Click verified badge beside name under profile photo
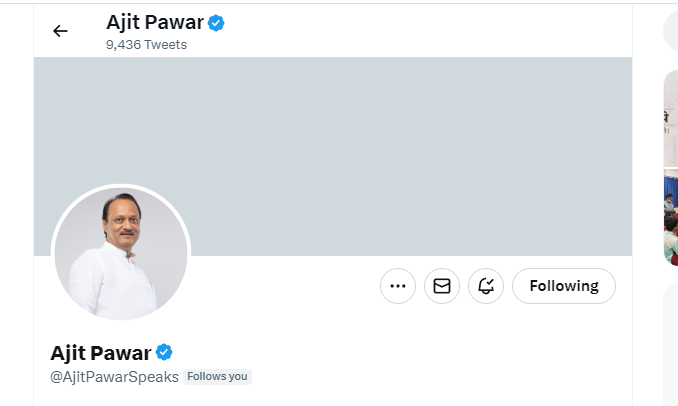 (x=164, y=352)
